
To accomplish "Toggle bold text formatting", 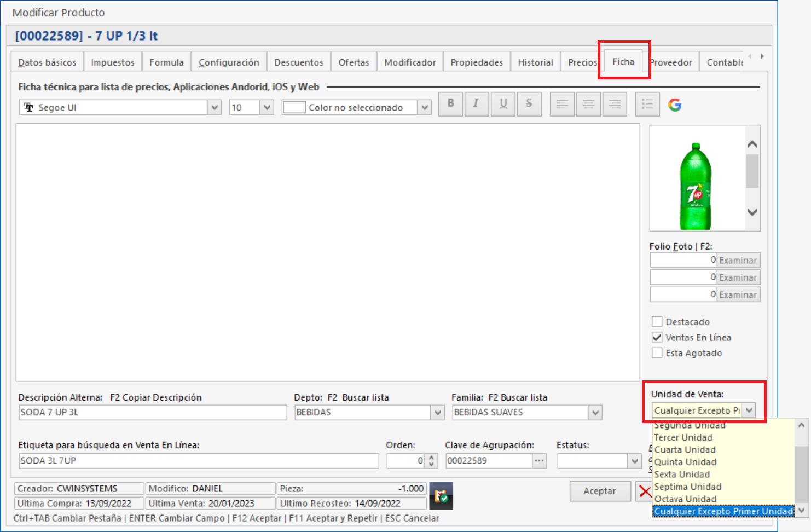I will click(x=450, y=104).
